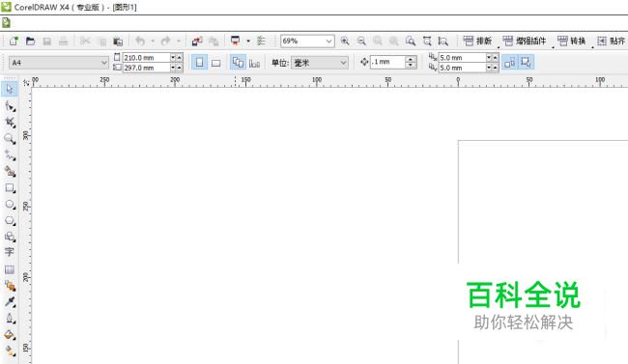628x364 pixels.
Task: Click the Zoom In magnifier
Action: pyautogui.click(x=345, y=41)
